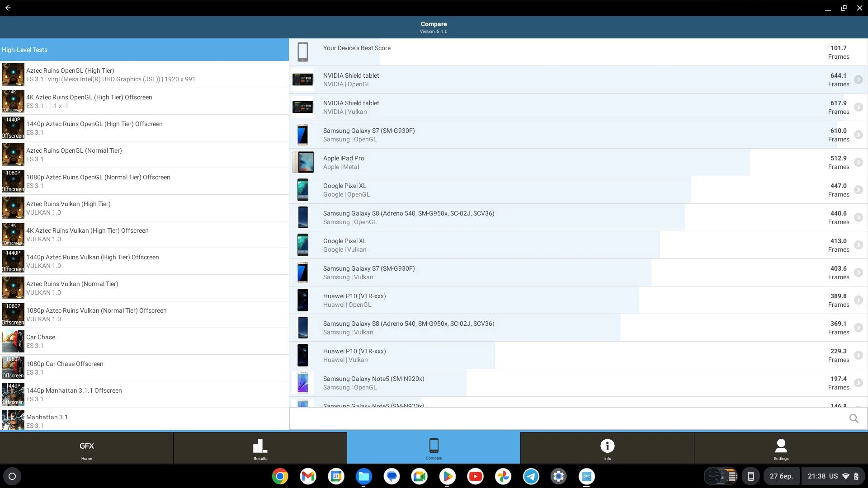868x488 pixels.
Task: Click 1440p Aztec Ruins Vulkan Offscreen thumbnail
Action: point(13,261)
